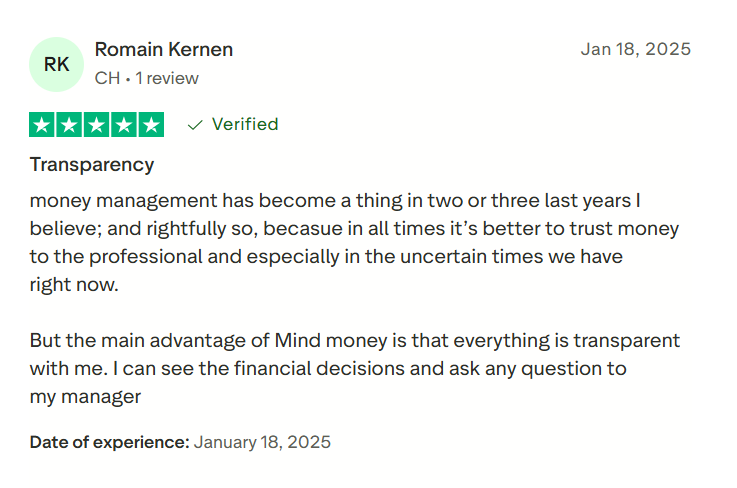The width and height of the screenshot is (737, 488).
Task: Open Romain Kernen's reviewer profile
Action: pos(163,49)
